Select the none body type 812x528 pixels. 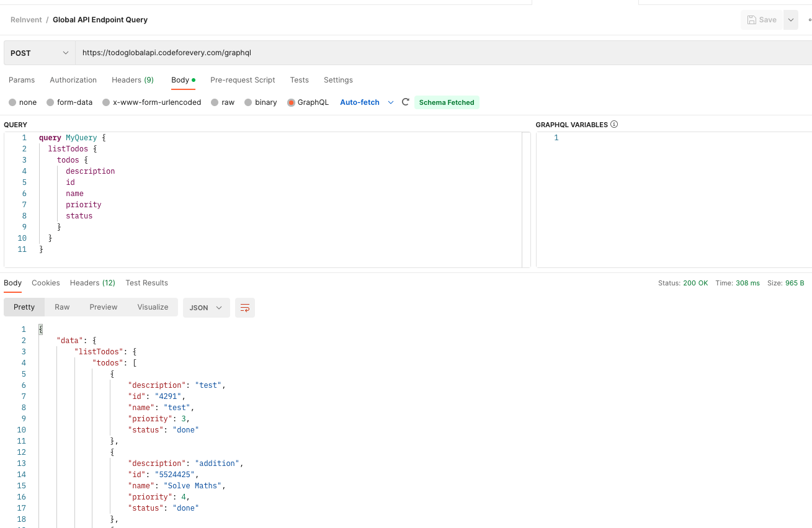point(22,102)
